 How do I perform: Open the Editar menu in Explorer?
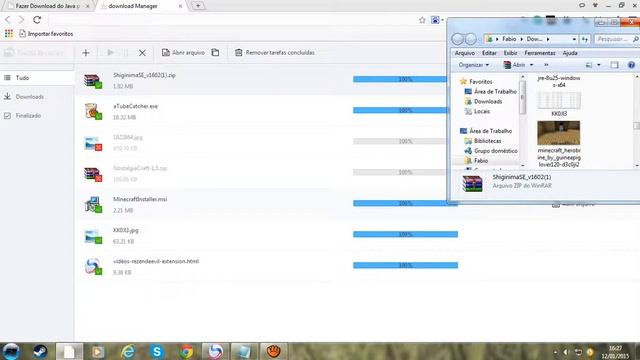pos(489,53)
